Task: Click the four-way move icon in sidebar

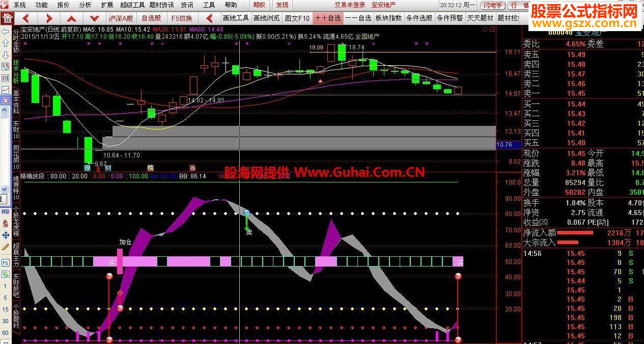Action: [x=5, y=235]
